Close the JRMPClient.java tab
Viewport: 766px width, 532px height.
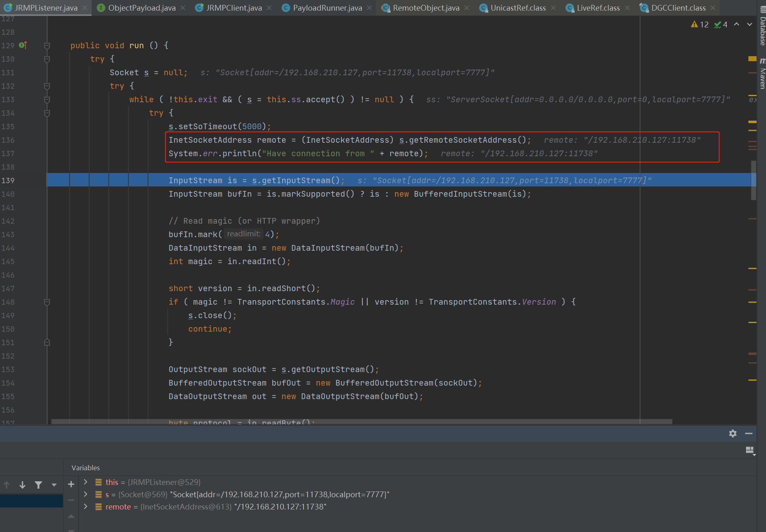tap(269, 8)
